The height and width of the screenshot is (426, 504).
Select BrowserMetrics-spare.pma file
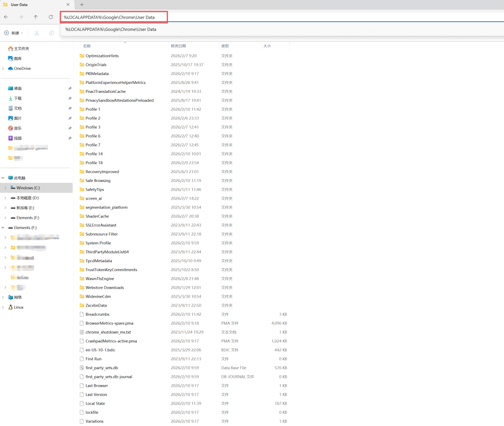(110, 323)
